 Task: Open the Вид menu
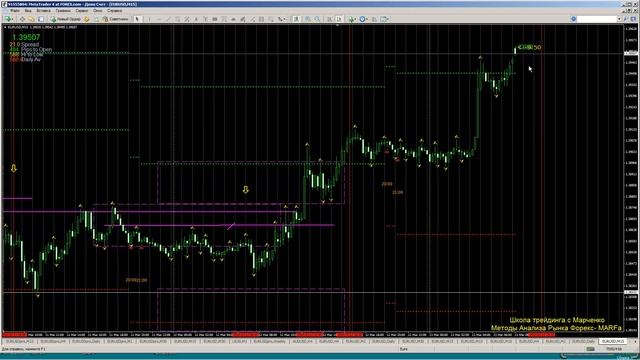(28, 11)
